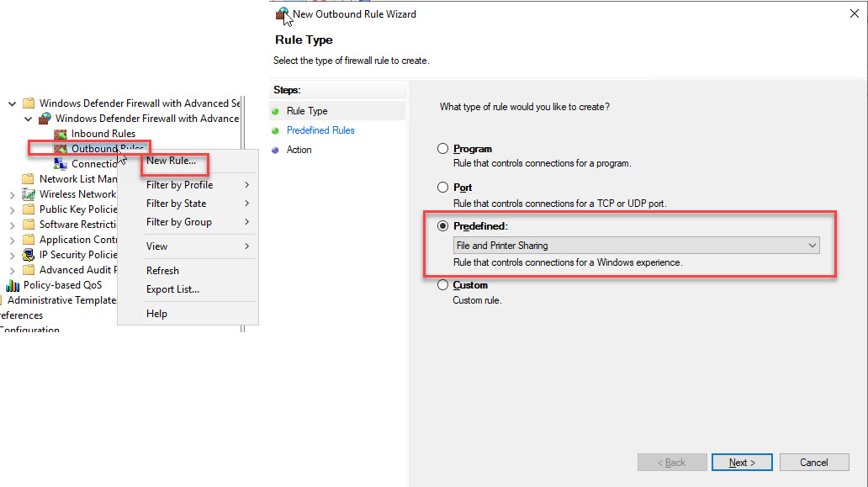This screenshot has height=487, width=868.
Task: Choose the Custom rule radio button
Action: [443, 285]
